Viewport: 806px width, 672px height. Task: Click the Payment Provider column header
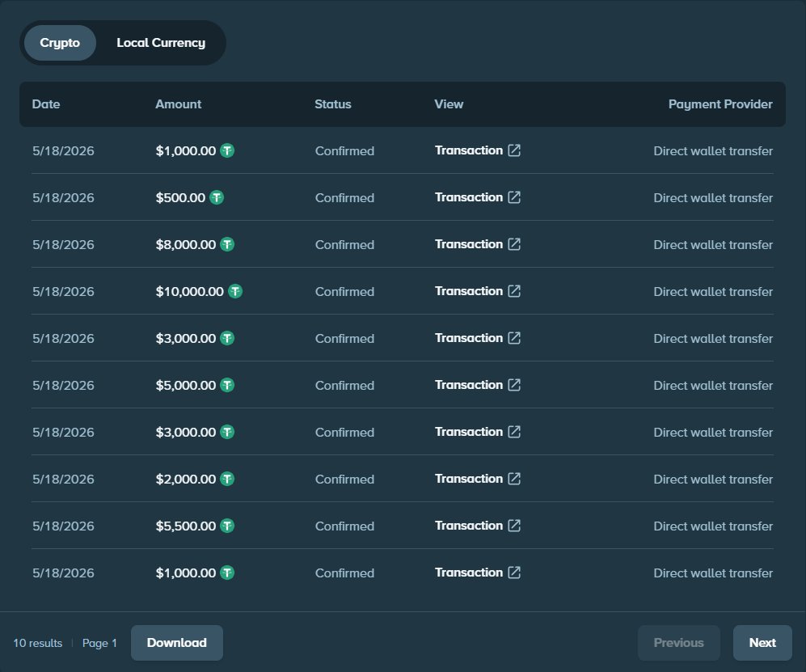pos(720,104)
